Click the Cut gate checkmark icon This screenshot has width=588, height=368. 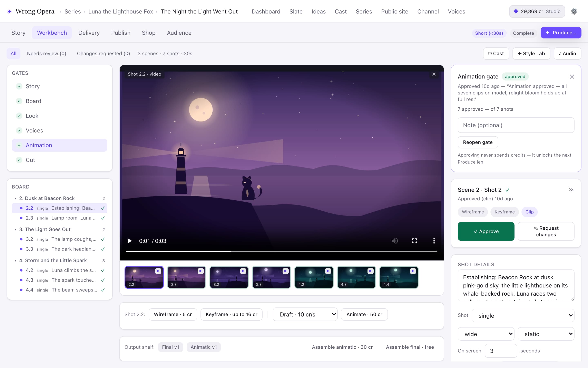coord(19,160)
